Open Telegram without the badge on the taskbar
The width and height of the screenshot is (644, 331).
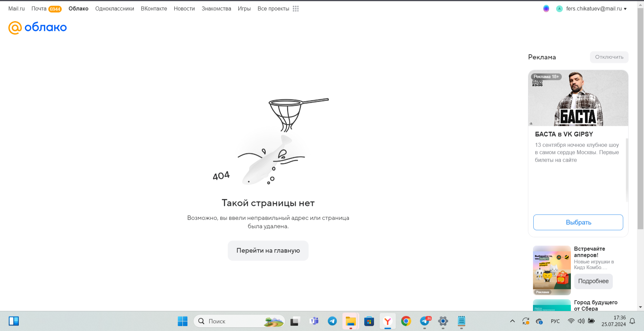tap(332, 321)
